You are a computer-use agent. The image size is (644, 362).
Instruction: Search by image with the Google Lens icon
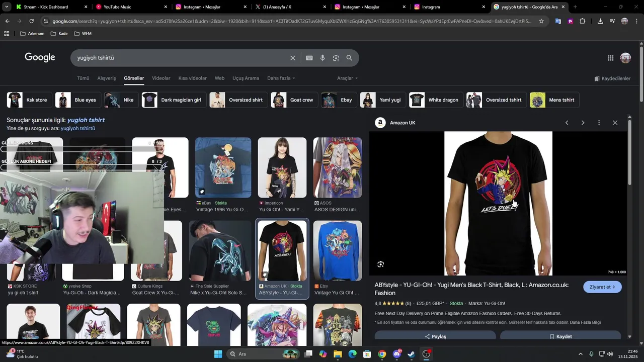click(336, 58)
